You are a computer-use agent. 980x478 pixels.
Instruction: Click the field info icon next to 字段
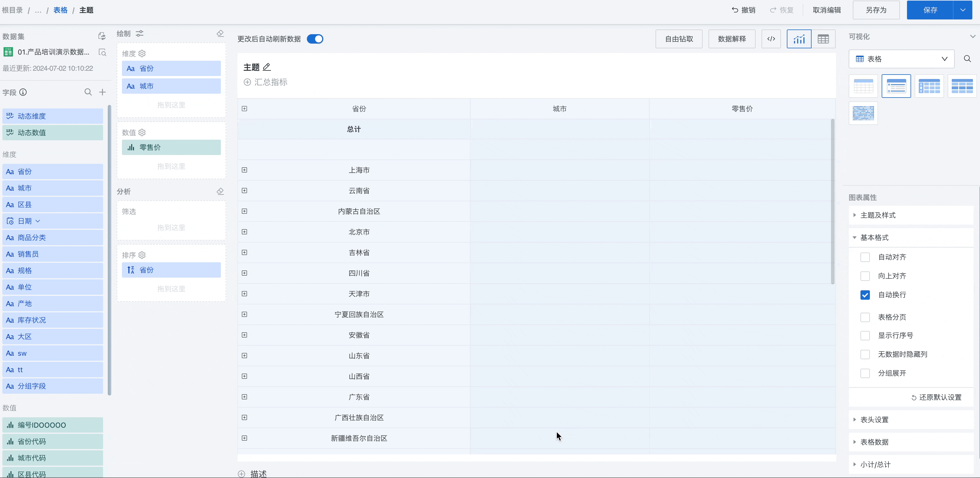[23, 92]
